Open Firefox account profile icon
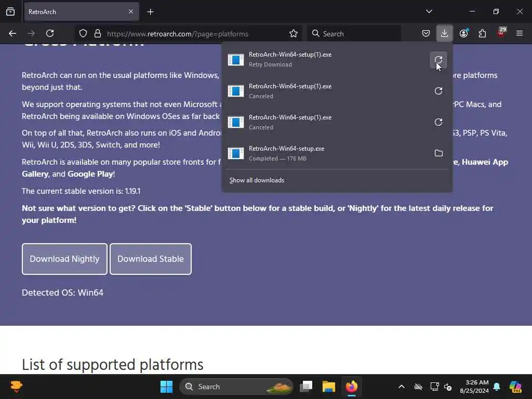The image size is (532, 399). click(464, 33)
